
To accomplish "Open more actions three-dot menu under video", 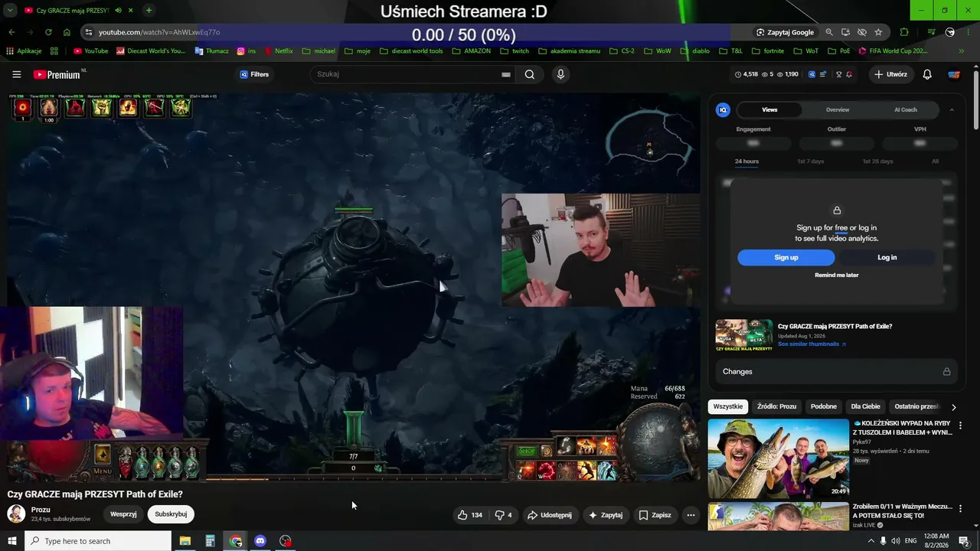I will tap(691, 515).
